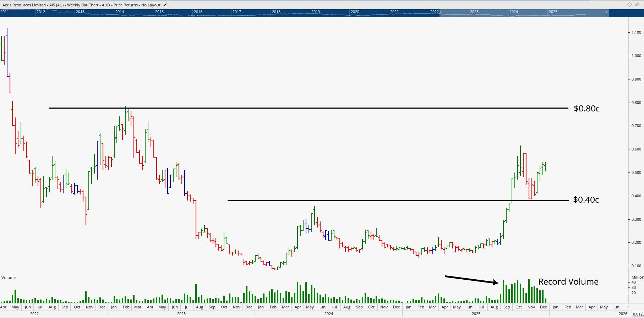Jump to 2011 in the navigator strip

coord(5,12)
